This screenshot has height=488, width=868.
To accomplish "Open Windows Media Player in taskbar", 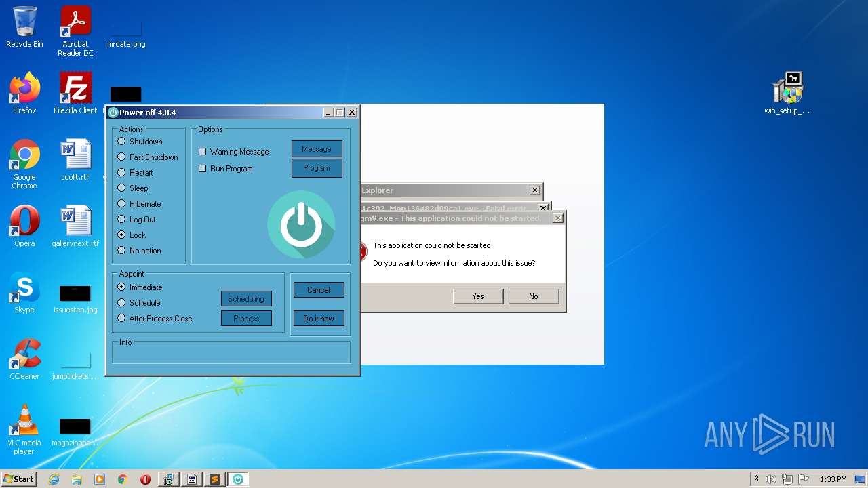I will 100,479.
